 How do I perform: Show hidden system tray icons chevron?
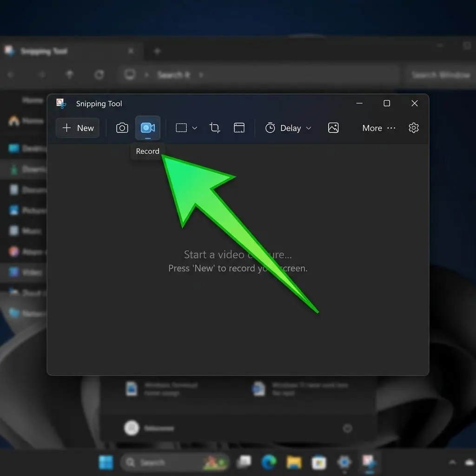click(452, 463)
